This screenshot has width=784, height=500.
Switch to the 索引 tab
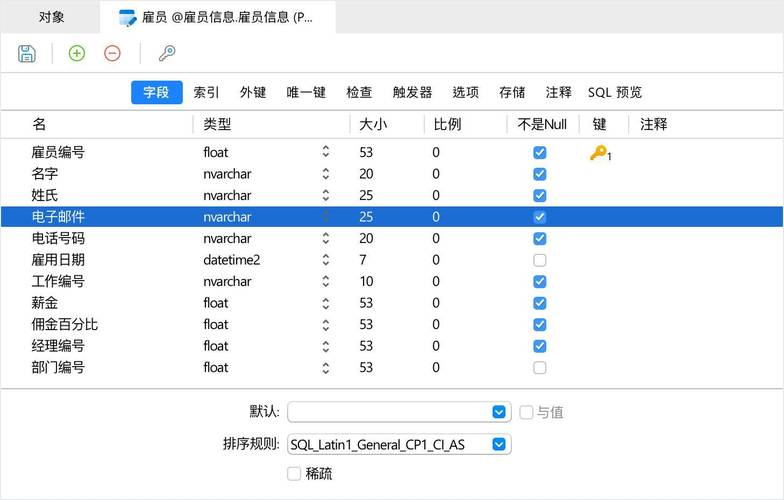(x=206, y=92)
